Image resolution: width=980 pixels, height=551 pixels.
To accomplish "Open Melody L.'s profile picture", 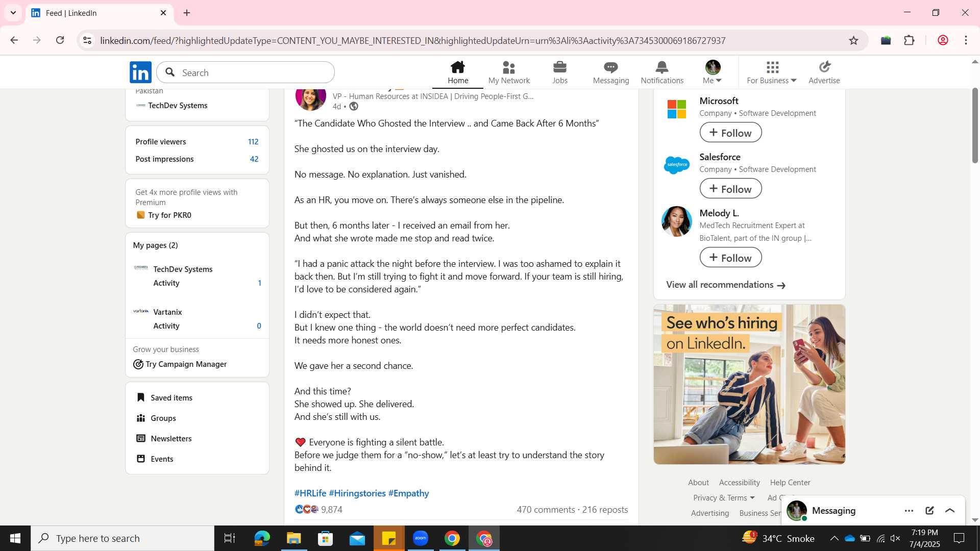I will click(677, 221).
